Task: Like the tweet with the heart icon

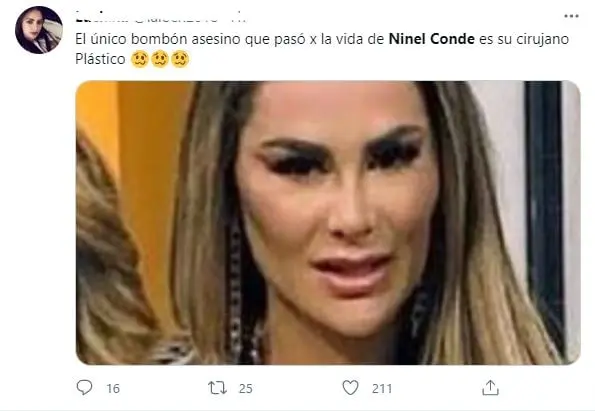Action: pos(350,388)
